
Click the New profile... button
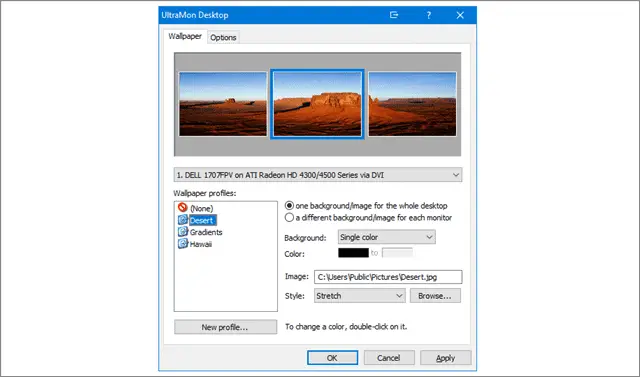[x=225, y=327]
